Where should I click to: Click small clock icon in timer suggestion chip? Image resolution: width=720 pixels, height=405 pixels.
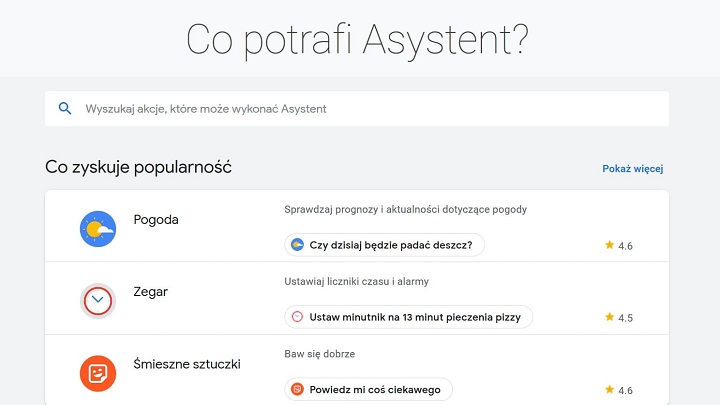click(x=297, y=317)
